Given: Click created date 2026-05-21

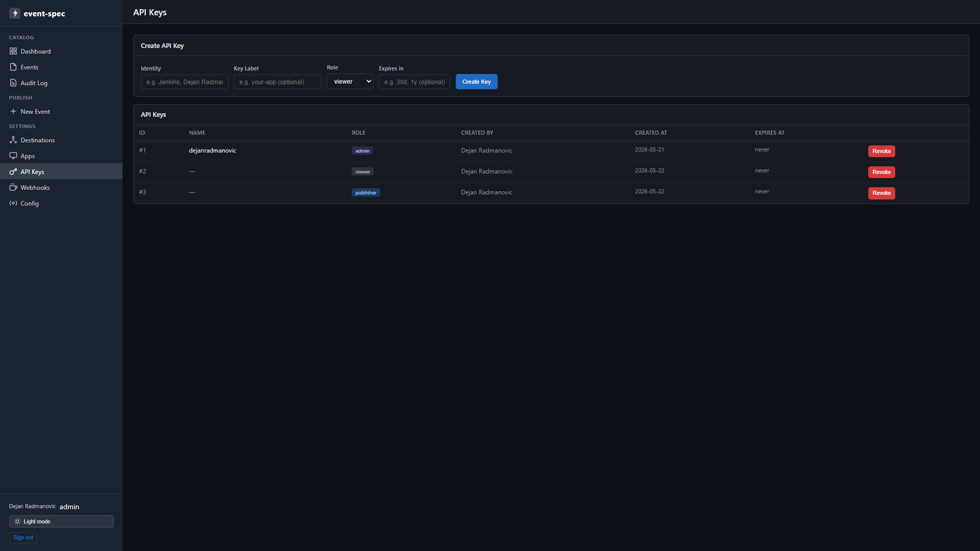Looking at the screenshot, I should [649, 150].
